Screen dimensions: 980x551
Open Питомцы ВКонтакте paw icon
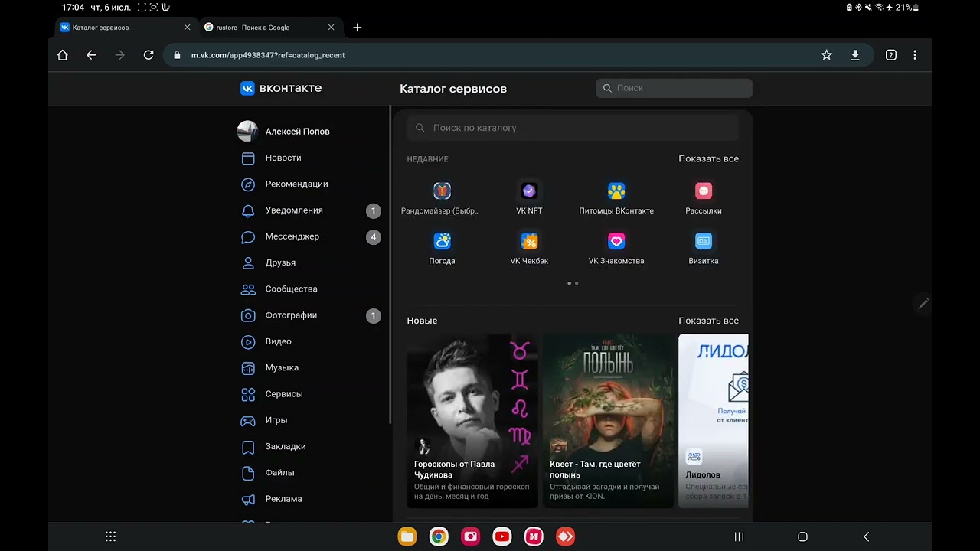pyautogui.click(x=616, y=191)
